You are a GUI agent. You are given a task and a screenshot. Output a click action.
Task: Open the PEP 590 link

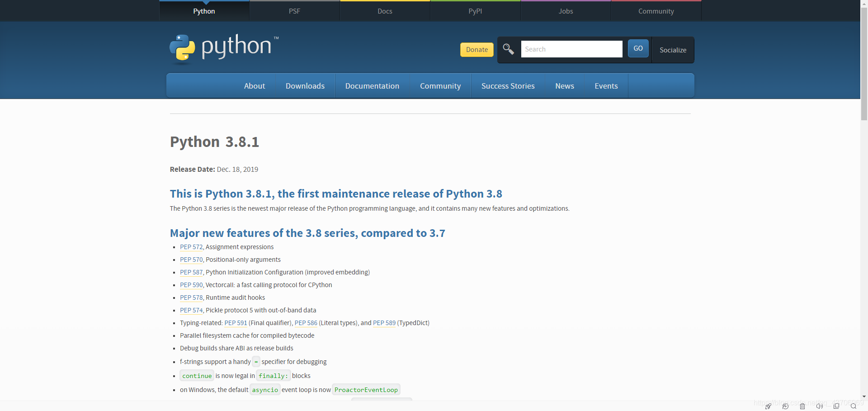191,285
